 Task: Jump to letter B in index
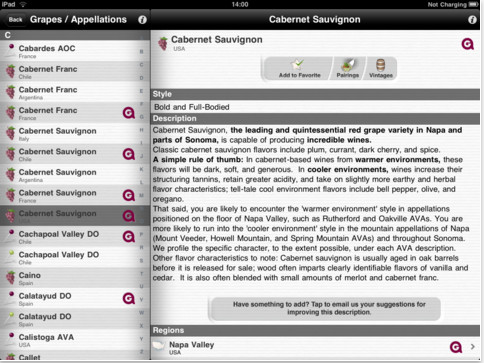[x=142, y=52]
